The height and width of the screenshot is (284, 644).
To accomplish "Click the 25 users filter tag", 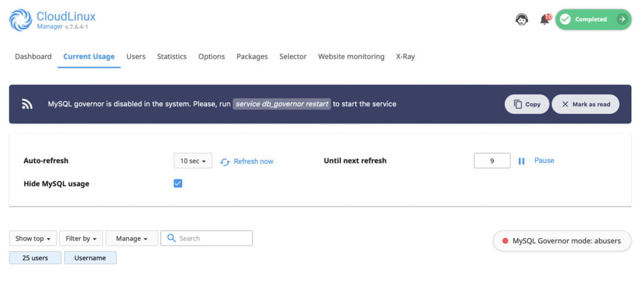I will pos(35,258).
